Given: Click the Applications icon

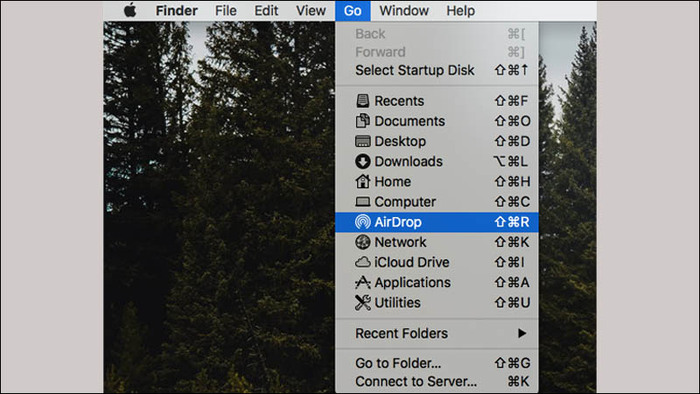Looking at the screenshot, I should 362,282.
